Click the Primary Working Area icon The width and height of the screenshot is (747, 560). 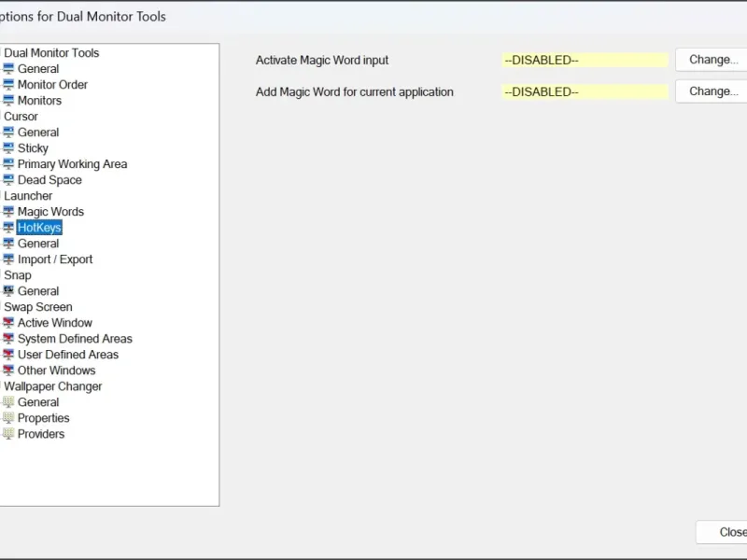click(8, 164)
